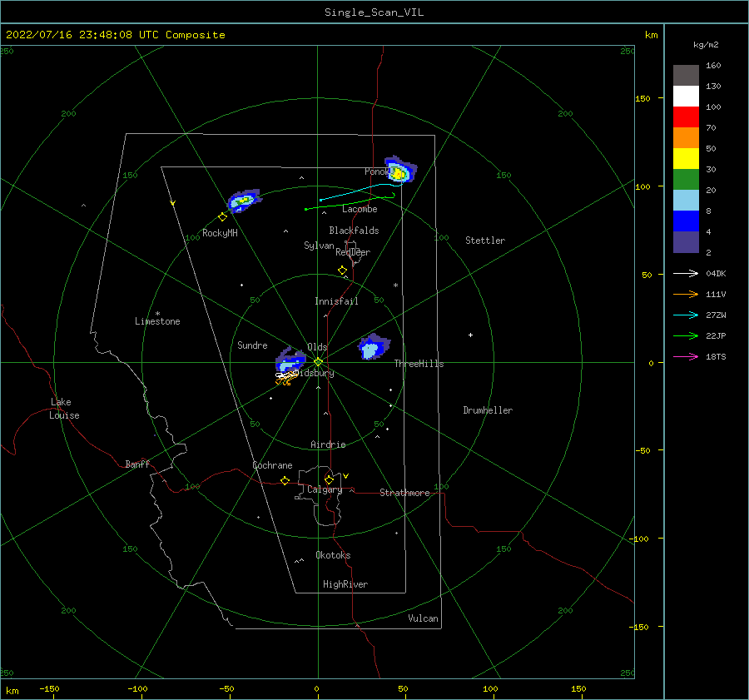This screenshot has height=700, width=749.
Task: Click the Calgary label
Action: pos(325,489)
